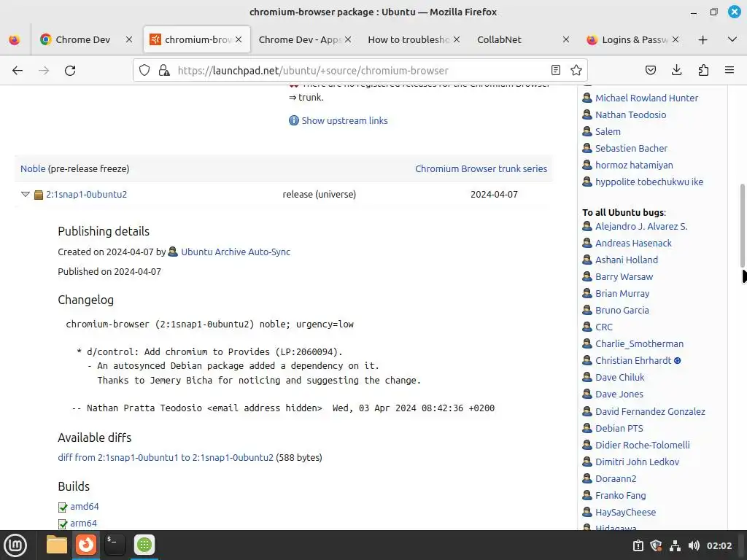Image resolution: width=747 pixels, height=560 pixels.
Task: Open green grid app in taskbar
Action: tap(144, 545)
